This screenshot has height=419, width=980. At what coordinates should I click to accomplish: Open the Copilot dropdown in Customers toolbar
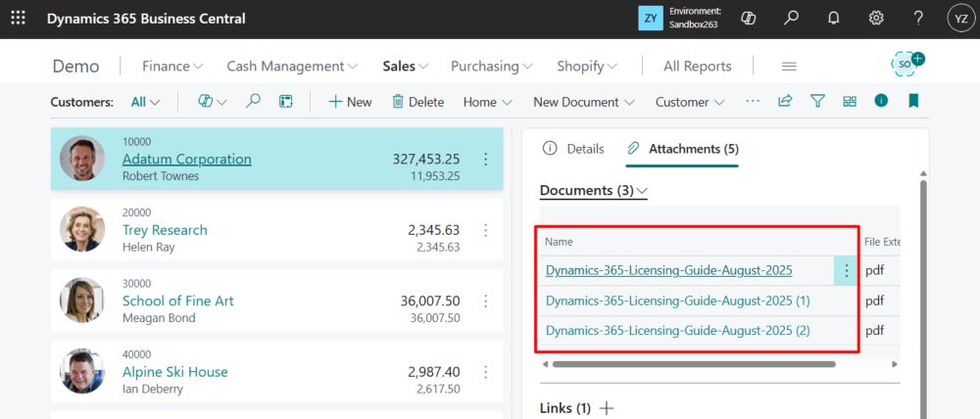pos(212,101)
